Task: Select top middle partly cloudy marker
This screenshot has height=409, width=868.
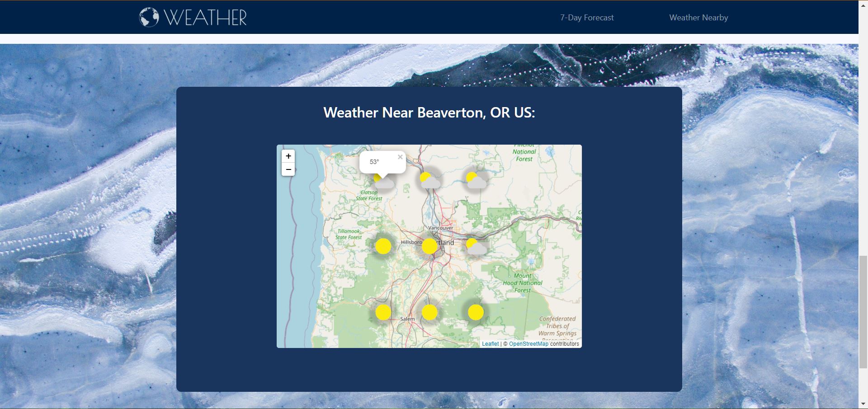Action: [429, 180]
